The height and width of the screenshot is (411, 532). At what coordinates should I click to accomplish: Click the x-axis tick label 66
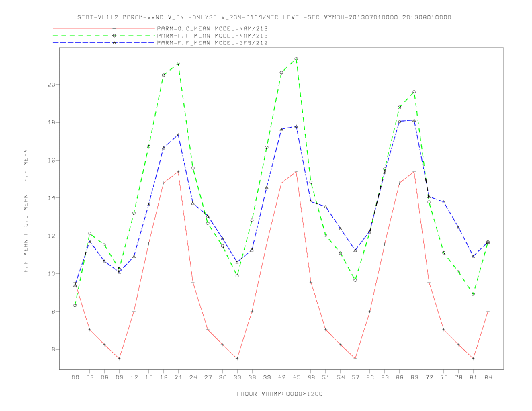coord(400,377)
